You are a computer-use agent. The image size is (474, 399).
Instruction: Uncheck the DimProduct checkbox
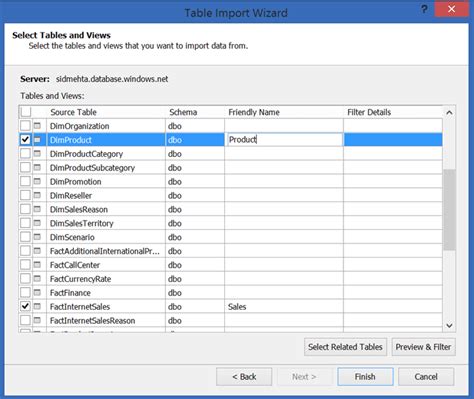[25, 140]
